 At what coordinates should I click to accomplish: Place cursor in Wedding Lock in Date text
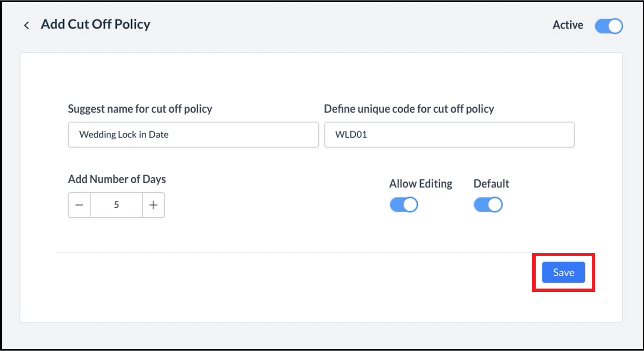[124, 135]
